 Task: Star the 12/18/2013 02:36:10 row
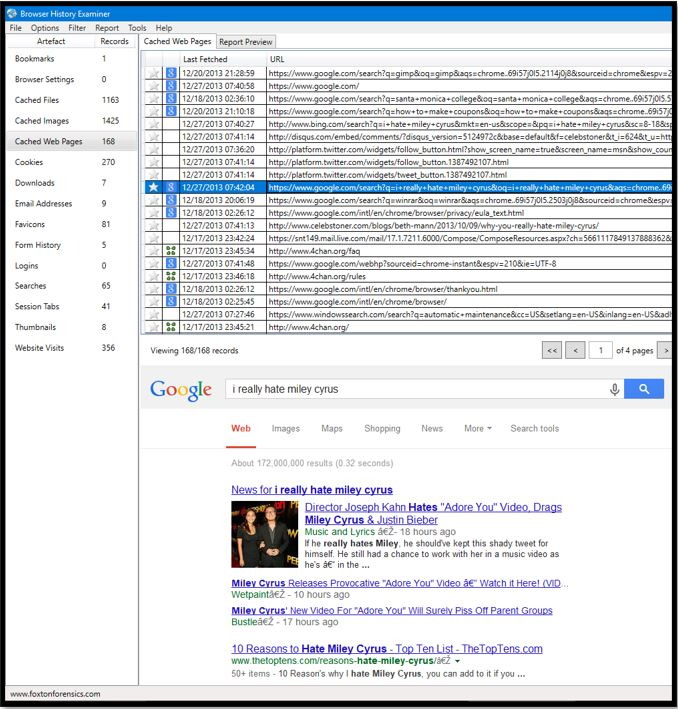pos(154,98)
